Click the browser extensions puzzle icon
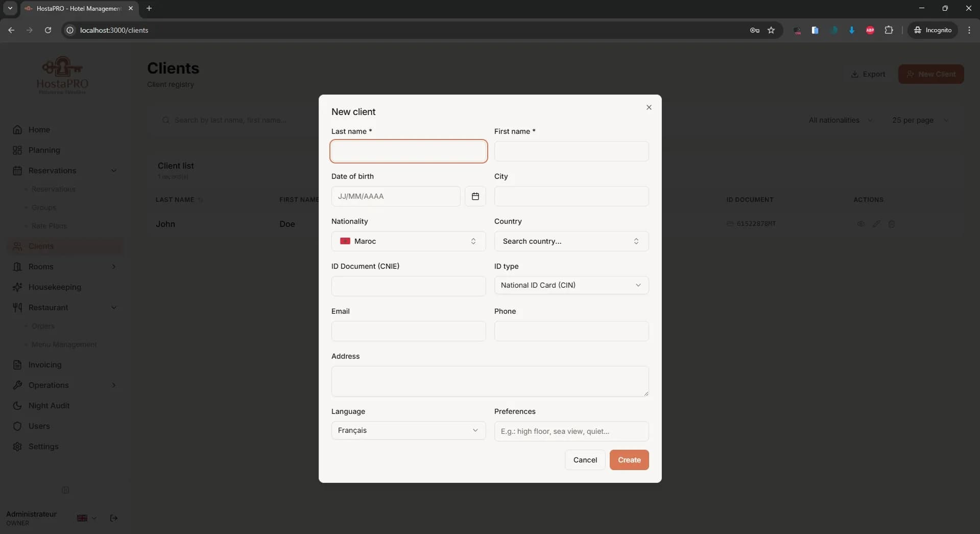980x534 pixels. pos(889,30)
